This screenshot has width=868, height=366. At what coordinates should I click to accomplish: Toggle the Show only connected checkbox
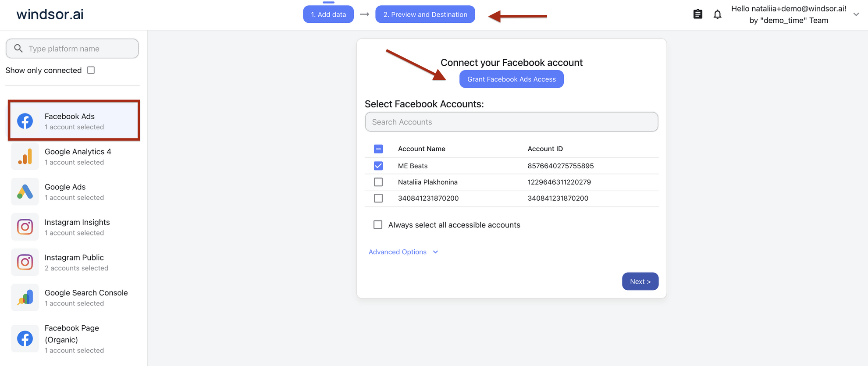click(x=91, y=70)
